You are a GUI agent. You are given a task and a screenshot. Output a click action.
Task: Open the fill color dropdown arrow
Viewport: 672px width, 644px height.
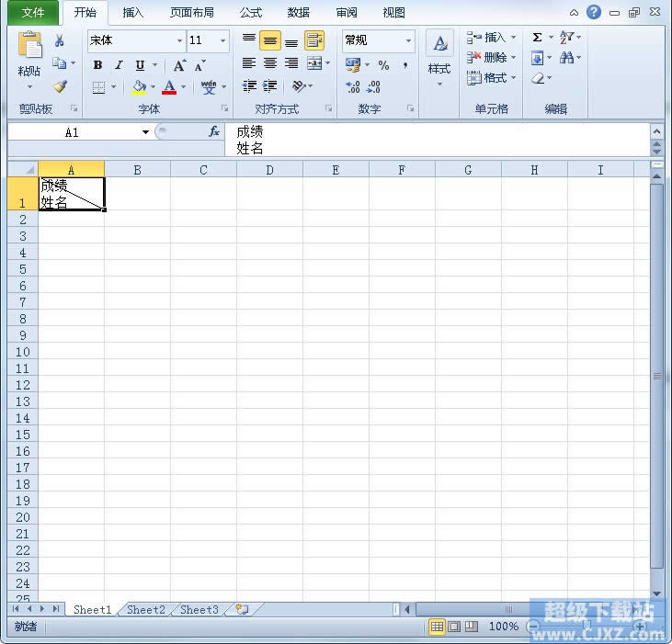tap(153, 87)
